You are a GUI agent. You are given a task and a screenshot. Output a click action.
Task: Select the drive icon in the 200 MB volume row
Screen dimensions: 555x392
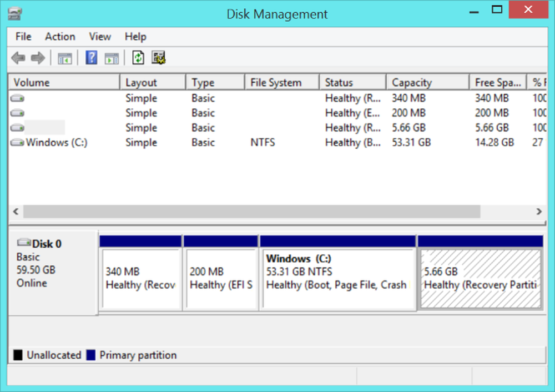point(17,113)
